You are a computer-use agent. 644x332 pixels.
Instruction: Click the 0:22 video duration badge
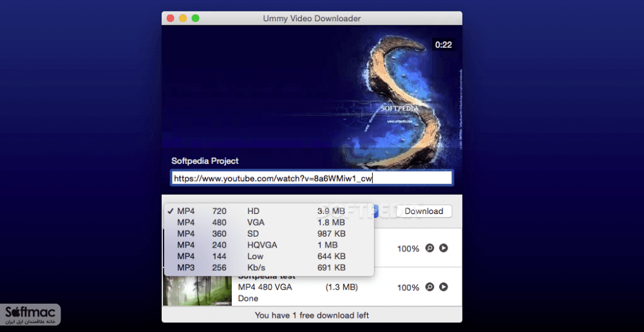pos(444,44)
